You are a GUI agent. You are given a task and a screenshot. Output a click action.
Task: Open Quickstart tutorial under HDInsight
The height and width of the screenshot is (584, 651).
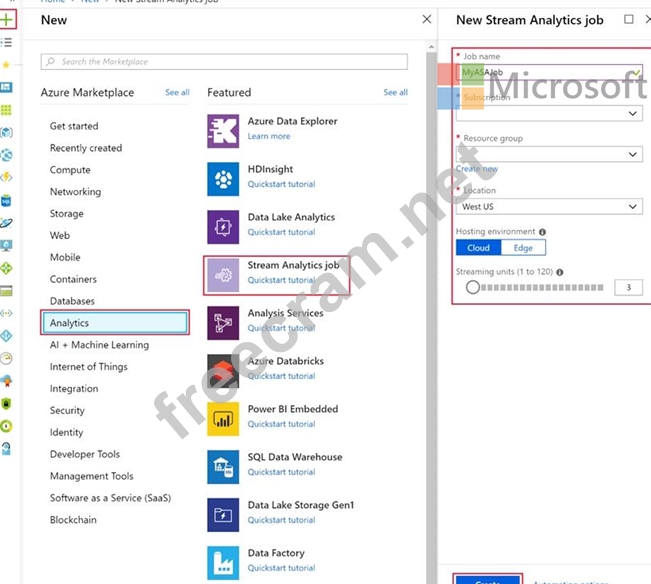tap(281, 184)
